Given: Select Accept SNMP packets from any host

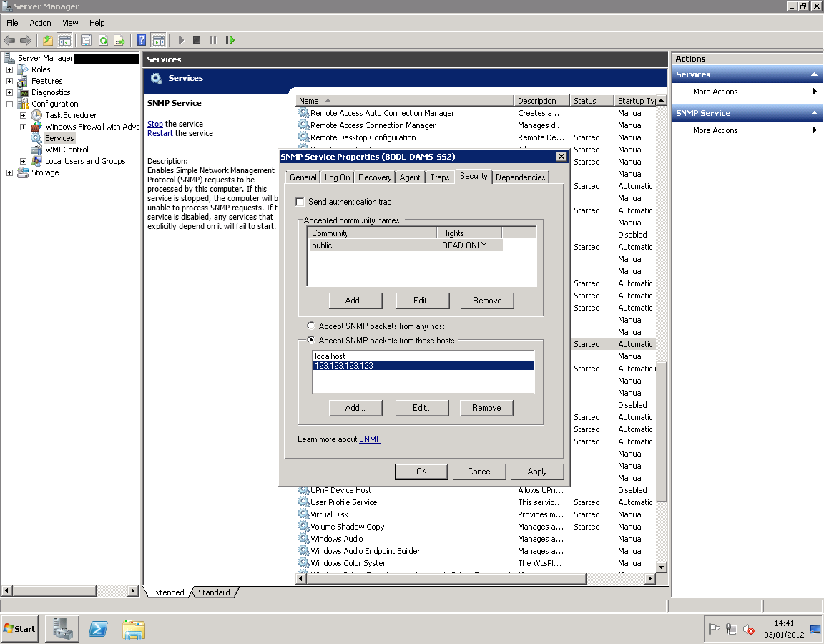Looking at the screenshot, I should [x=311, y=326].
